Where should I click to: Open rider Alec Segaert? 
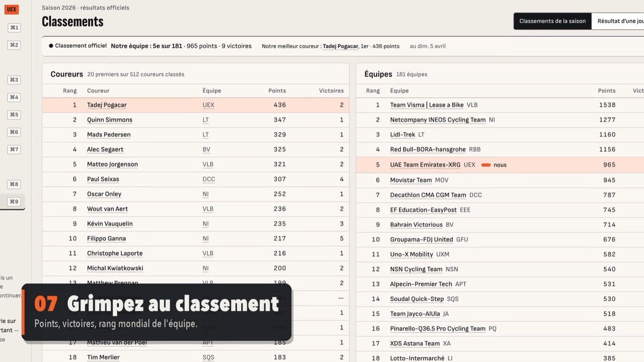pos(105,149)
